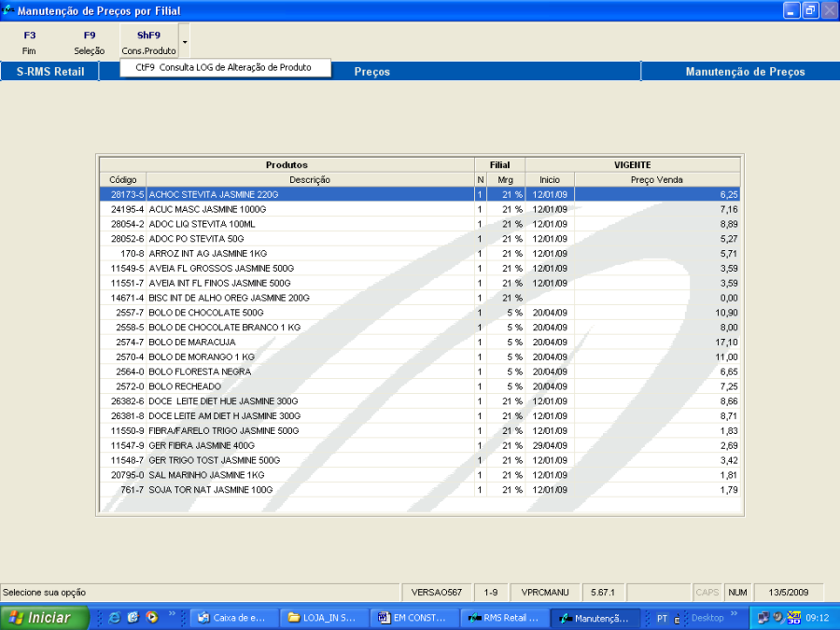Click the Preço Venda column header
The height and width of the screenshot is (630, 840).
[x=657, y=180]
